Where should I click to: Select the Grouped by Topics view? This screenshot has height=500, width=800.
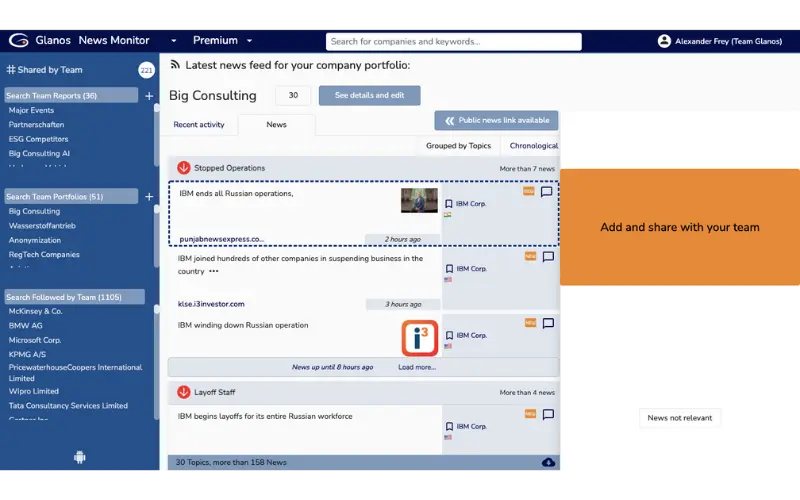pos(458,146)
